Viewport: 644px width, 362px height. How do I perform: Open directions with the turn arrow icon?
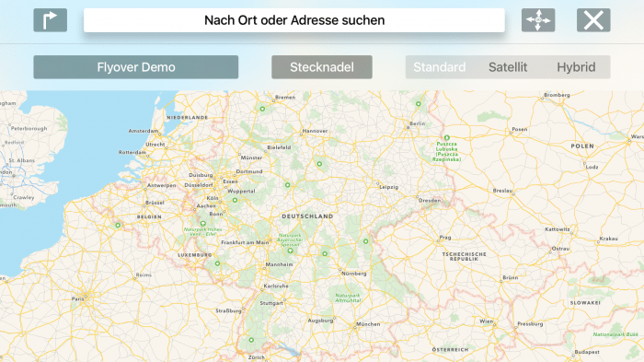point(50,20)
